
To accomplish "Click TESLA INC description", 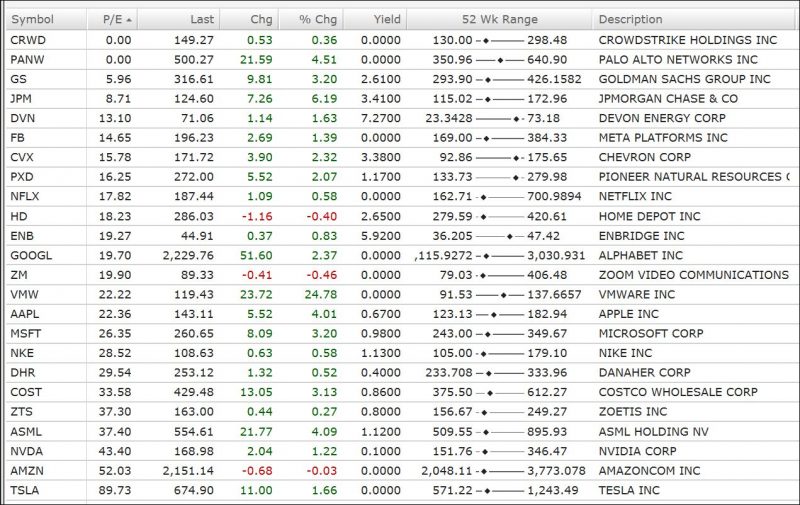I will coord(629,490).
